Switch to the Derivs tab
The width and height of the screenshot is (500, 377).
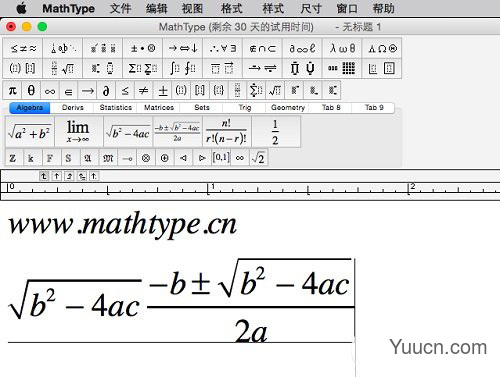[x=73, y=108]
